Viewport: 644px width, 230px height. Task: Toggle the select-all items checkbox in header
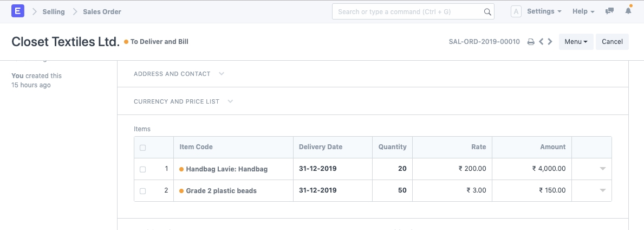(x=142, y=148)
